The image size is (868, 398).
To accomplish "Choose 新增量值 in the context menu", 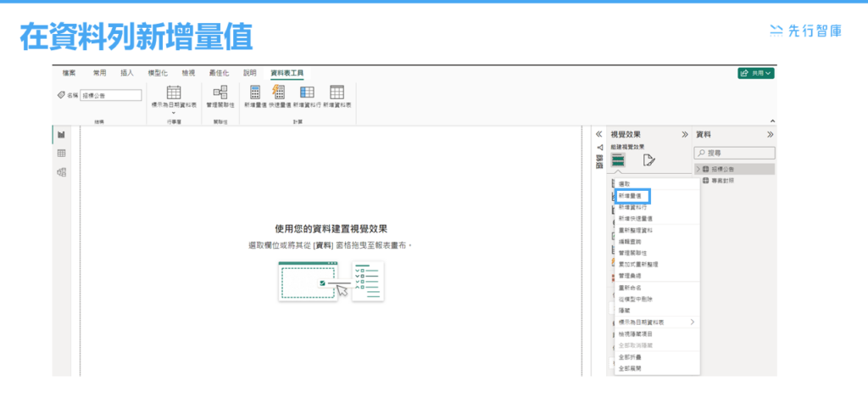I will pyautogui.click(x=657, y=196).
